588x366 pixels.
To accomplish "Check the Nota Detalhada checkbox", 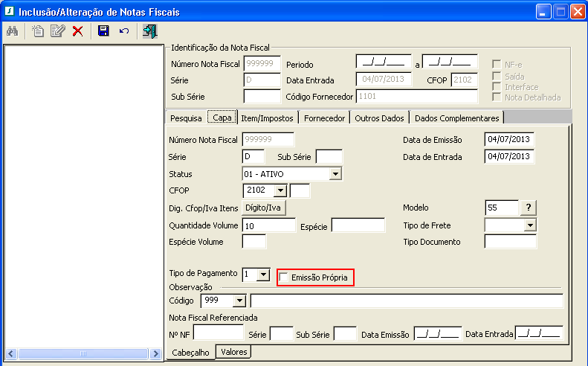I will (x=497, y=97).
